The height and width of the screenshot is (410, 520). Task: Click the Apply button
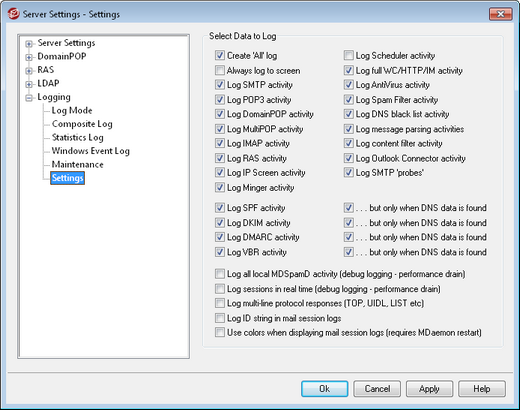(x=429, y=389)
